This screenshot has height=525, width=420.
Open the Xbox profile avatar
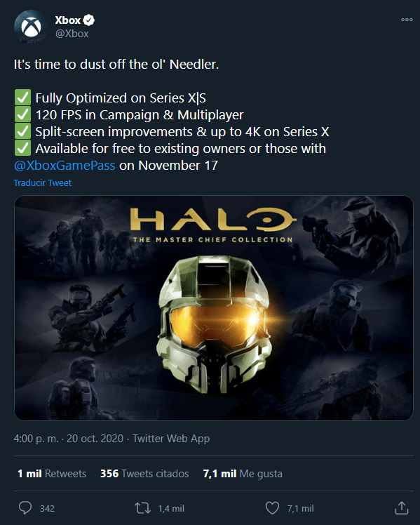pyautogui.click(x=31, y=27)
